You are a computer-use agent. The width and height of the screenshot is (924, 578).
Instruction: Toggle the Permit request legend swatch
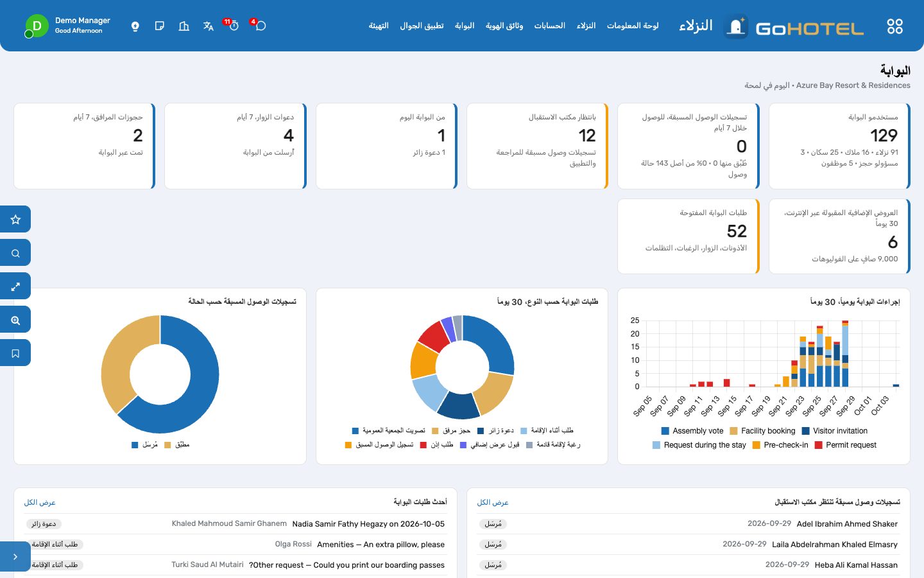[819, 445]
